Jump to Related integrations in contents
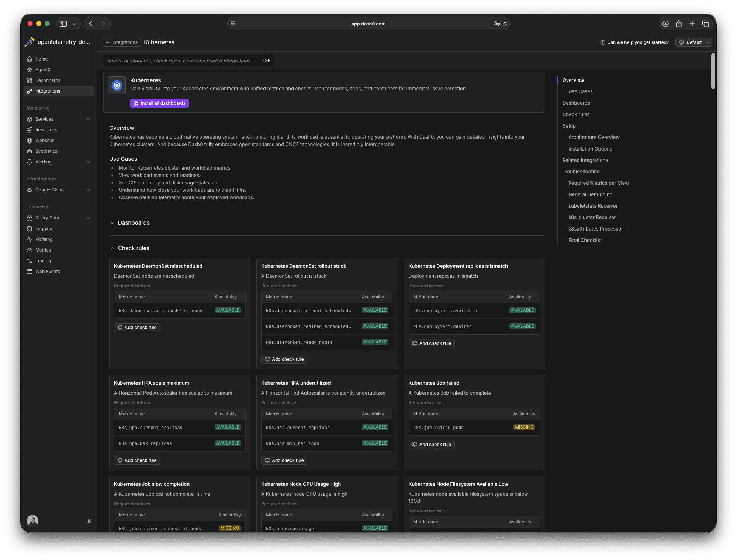Viewport: 737px width, 560px height. click(585, 160)
